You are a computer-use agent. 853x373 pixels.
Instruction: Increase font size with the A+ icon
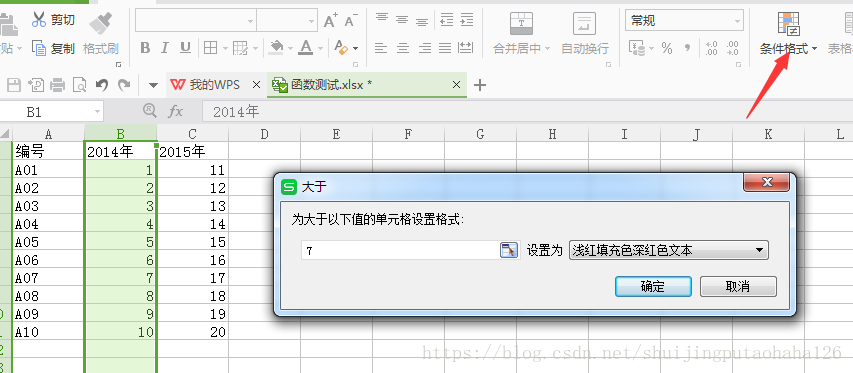click(331, 21)
